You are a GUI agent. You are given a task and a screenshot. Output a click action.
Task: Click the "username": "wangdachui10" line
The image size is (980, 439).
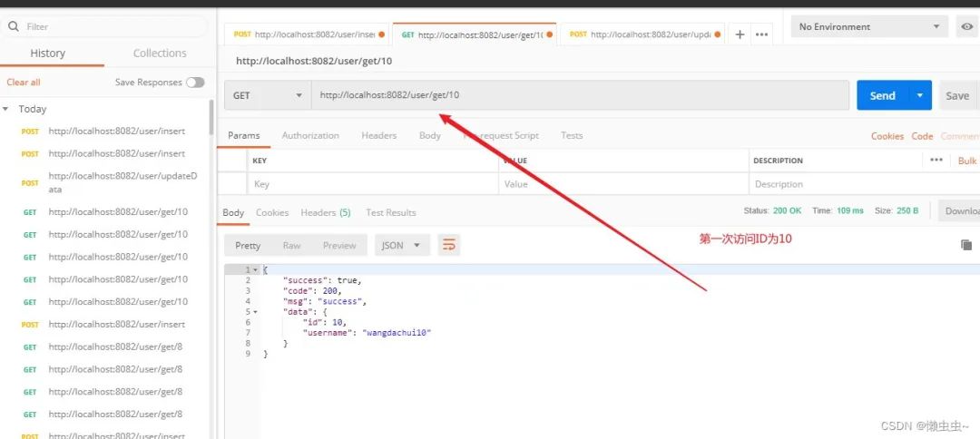click(367, 333)
